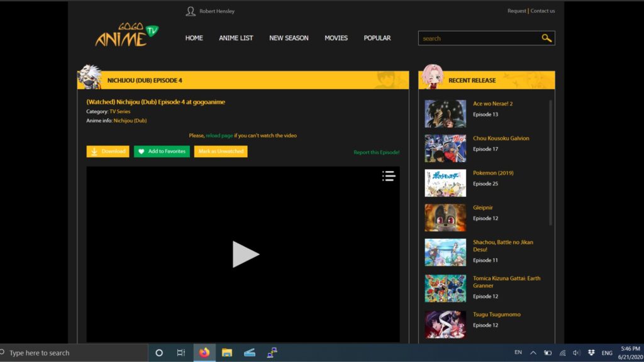Click Episode 11 under Shachou Battle

485,260
